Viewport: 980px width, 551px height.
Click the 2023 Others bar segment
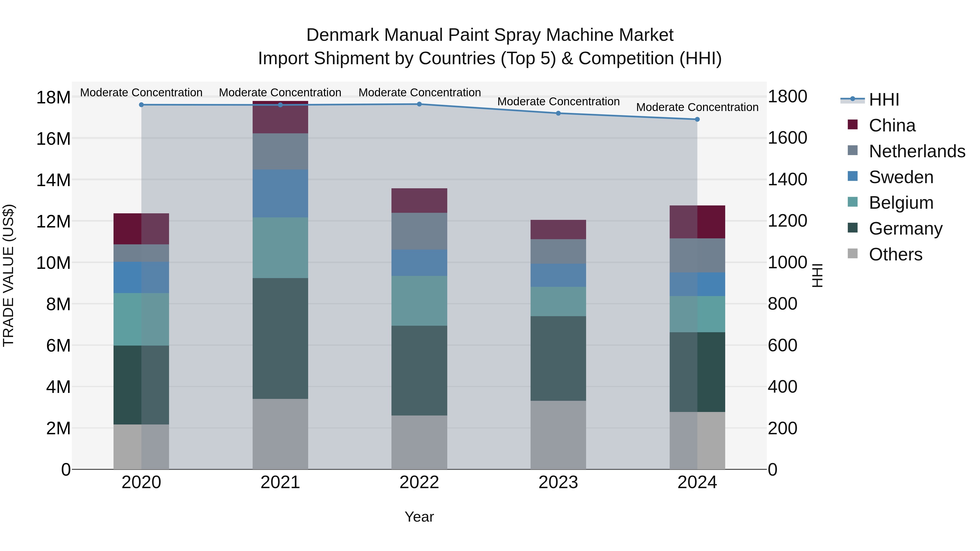click(x=559, y=435)
